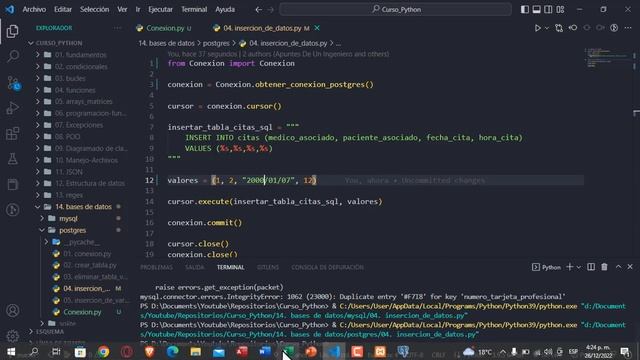The width and height of the screenshot is (640, 360).
Task: Go forward with the navigation arrow
Action: [271, 9]
